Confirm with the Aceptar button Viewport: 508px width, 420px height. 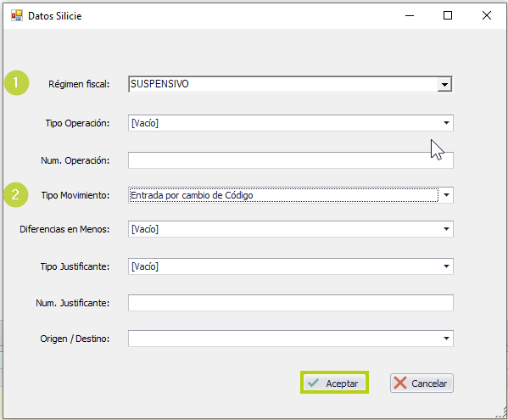tap(334, 383)
